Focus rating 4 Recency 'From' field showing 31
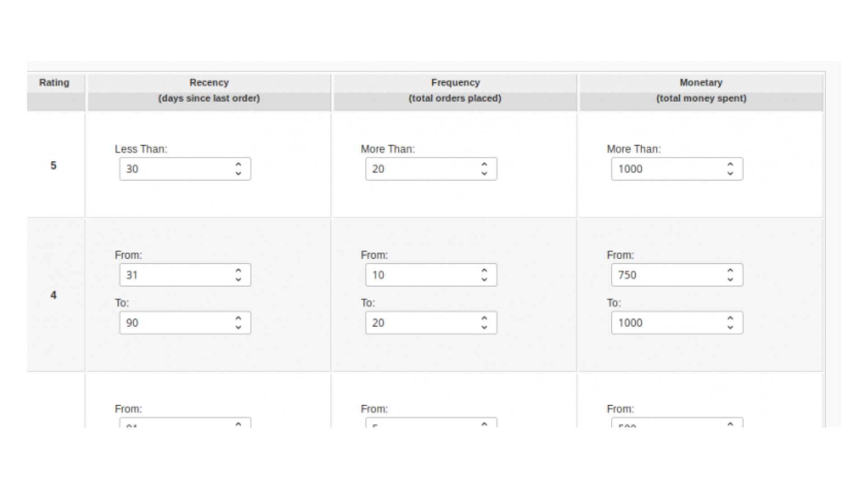Viewport: 868px width, 488px height. [176, 275]
